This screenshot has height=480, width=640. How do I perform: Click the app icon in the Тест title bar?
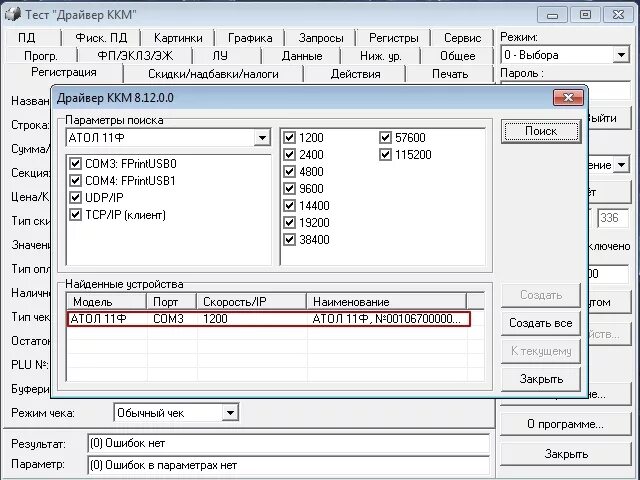tap(12, 15)
